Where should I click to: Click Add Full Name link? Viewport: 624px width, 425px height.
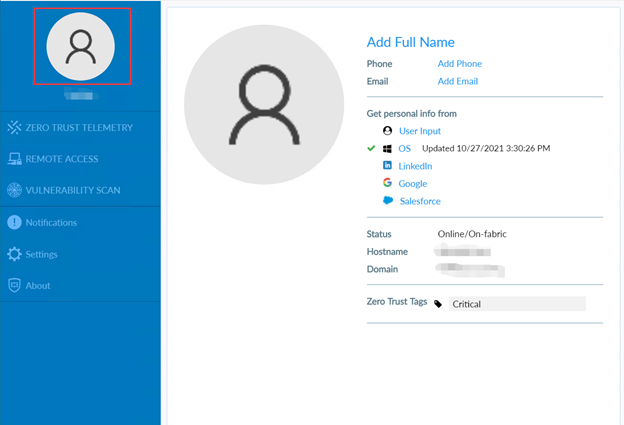(410, 42)
